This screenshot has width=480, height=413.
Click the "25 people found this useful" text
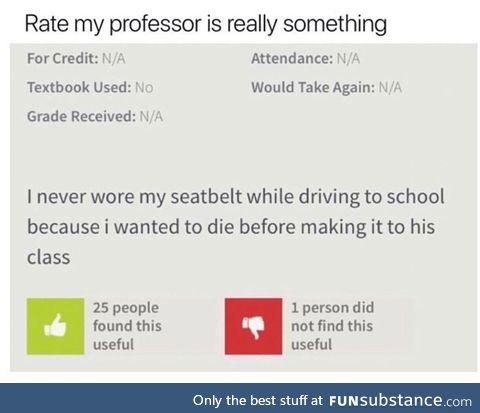tap(127, 326)
